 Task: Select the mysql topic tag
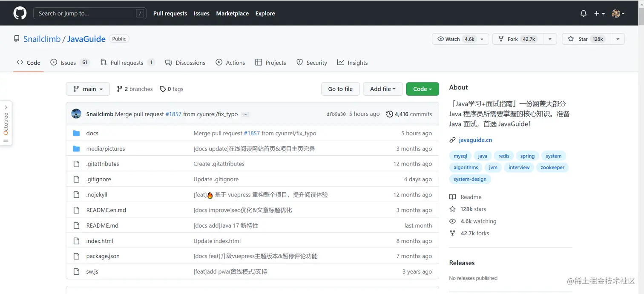click(460, 156)
